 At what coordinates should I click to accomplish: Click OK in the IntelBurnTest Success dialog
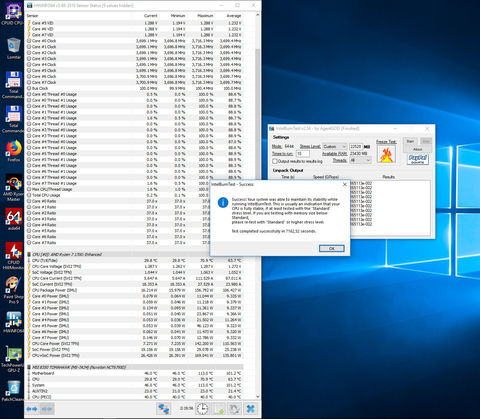(x=331, y=248)
